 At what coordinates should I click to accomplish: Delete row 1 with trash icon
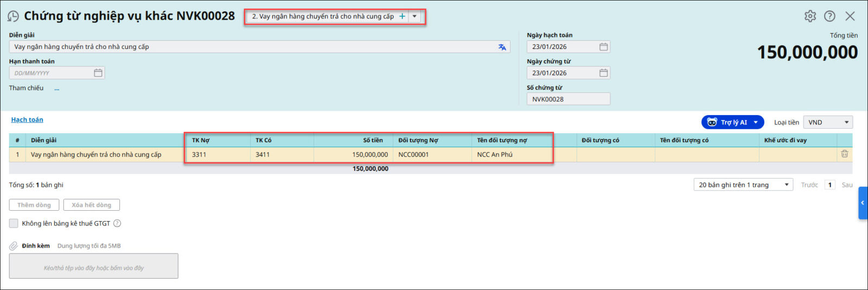pos(844,154)
